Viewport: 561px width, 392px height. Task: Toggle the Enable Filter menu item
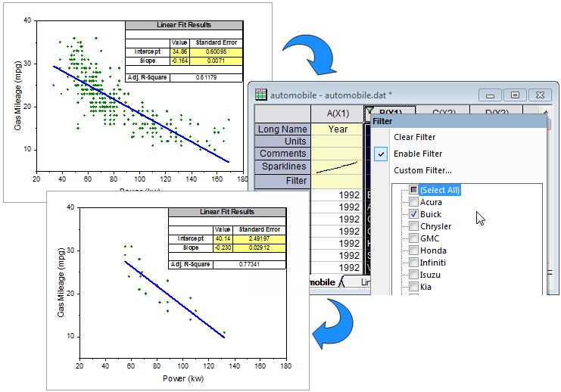click(x=417, y=154)
